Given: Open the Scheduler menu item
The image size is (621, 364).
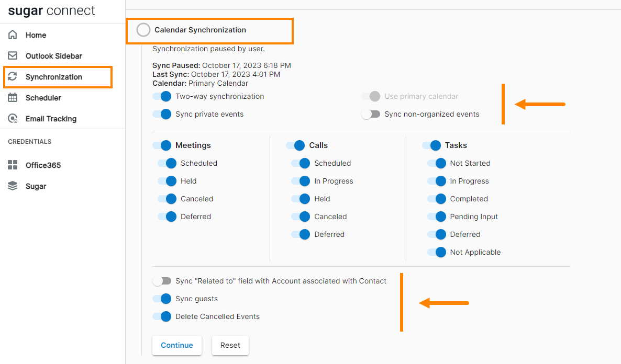Looking at the screenshot, I should [43, 98].
